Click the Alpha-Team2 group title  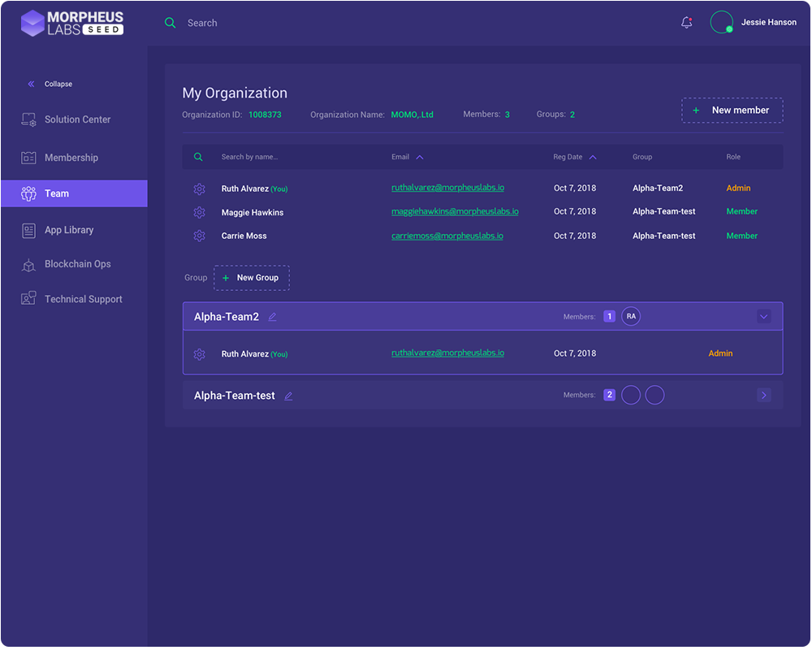[x=227, y=317]
